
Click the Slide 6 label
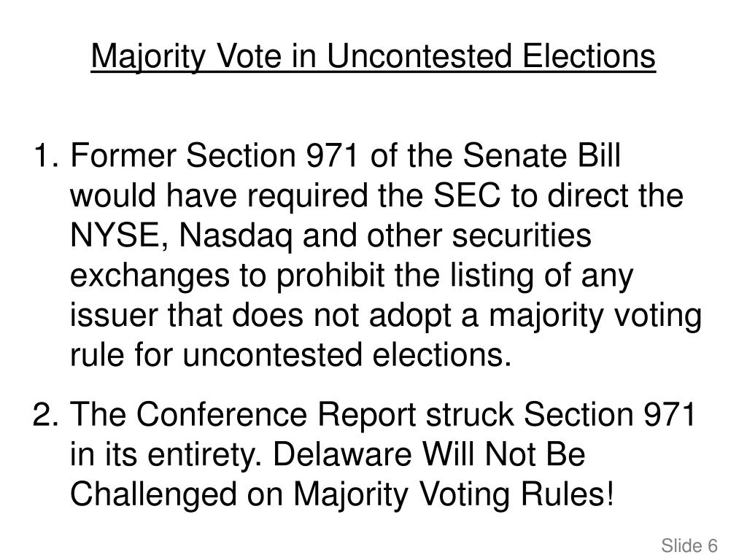[689, 545]
